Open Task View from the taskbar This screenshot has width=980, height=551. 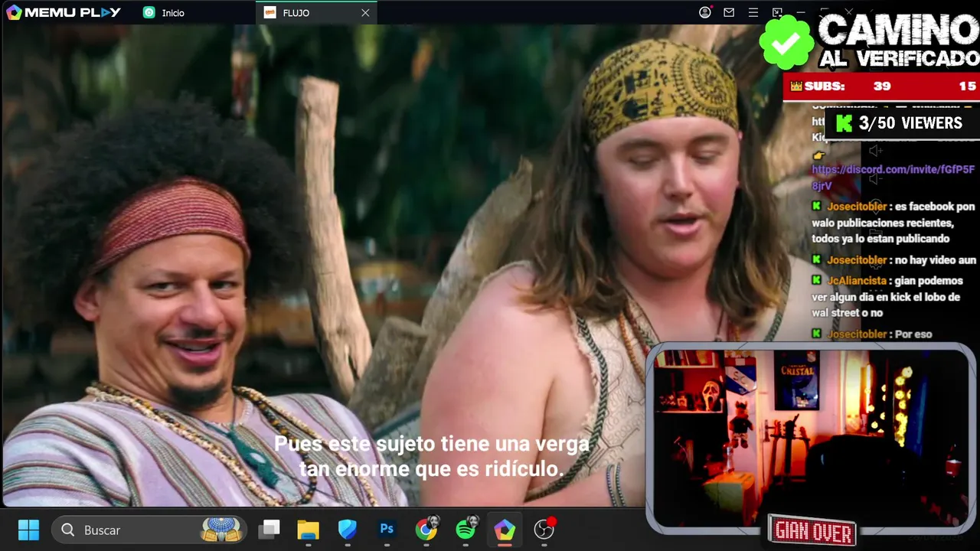point(269,530)
